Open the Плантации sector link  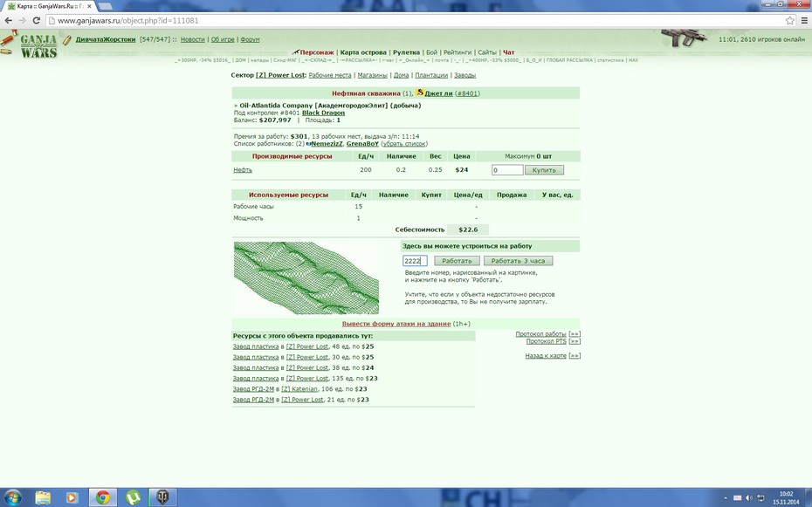(431, 75)
